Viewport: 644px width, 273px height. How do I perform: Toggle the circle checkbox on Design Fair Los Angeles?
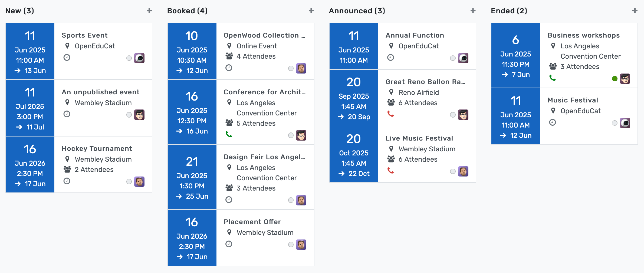click(291, 200)
